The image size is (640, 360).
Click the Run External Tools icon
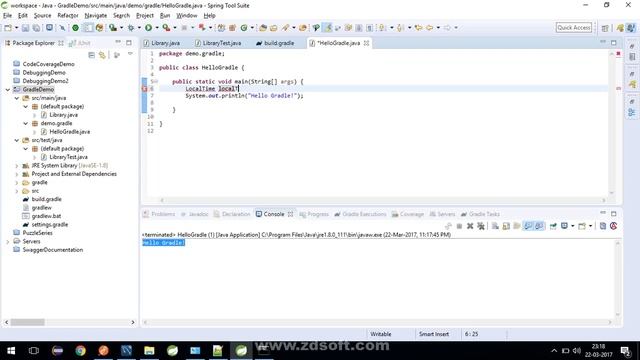166,28
